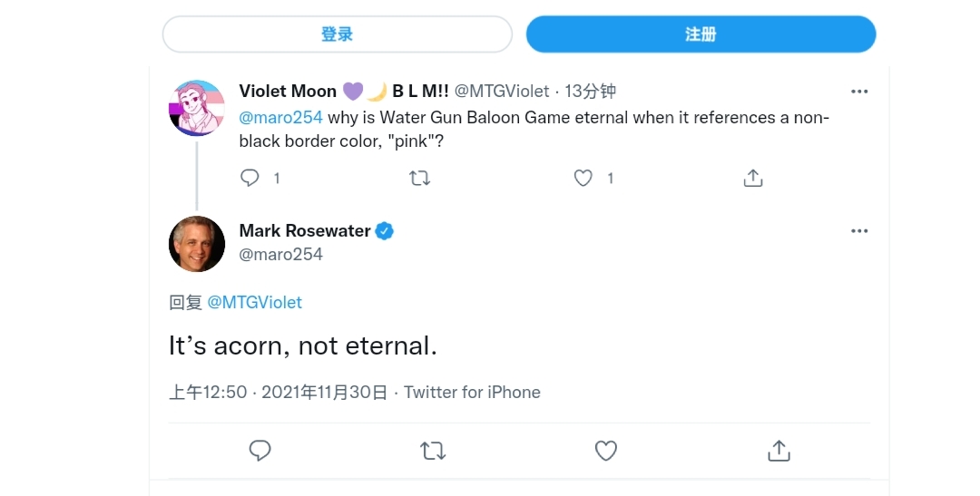This screenshot has height=496, width=980.
Task: Open more options on Mark Rosewater's tweet
Action: [858, 231]
